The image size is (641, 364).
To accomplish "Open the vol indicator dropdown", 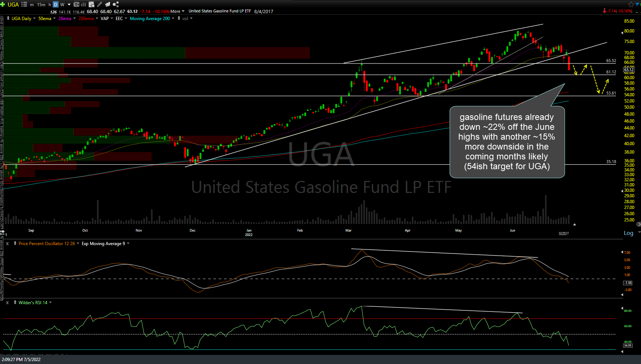I will coord(191,19).
